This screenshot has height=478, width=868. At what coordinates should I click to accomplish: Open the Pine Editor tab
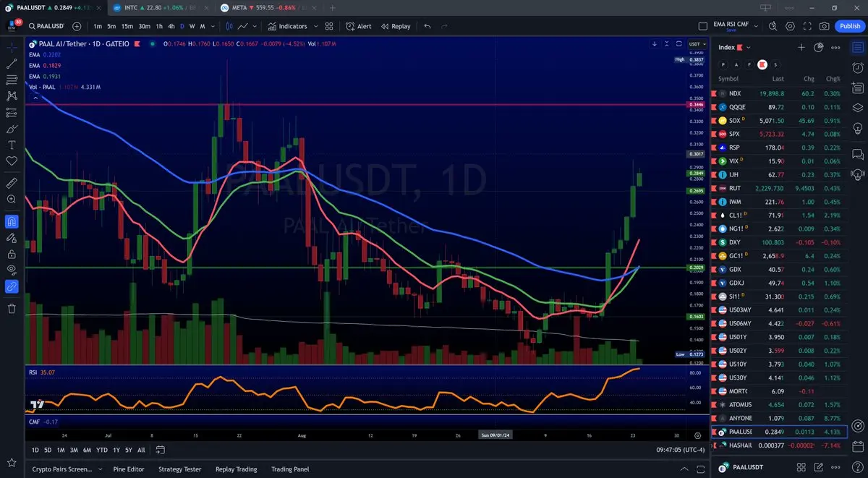click(x=129, y=469)
